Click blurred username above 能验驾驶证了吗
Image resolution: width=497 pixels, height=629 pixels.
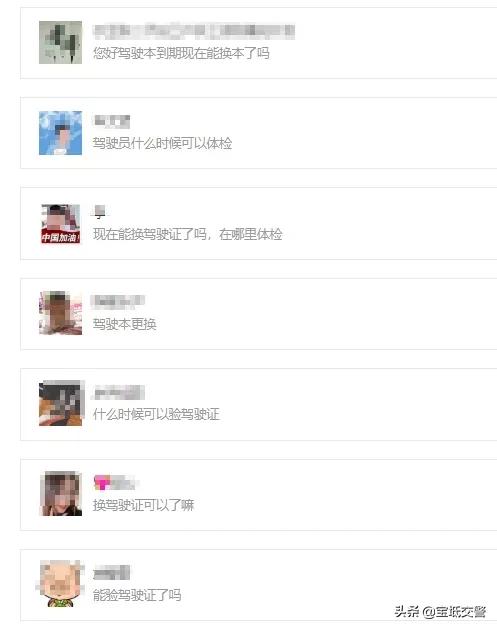coord(112,572)
